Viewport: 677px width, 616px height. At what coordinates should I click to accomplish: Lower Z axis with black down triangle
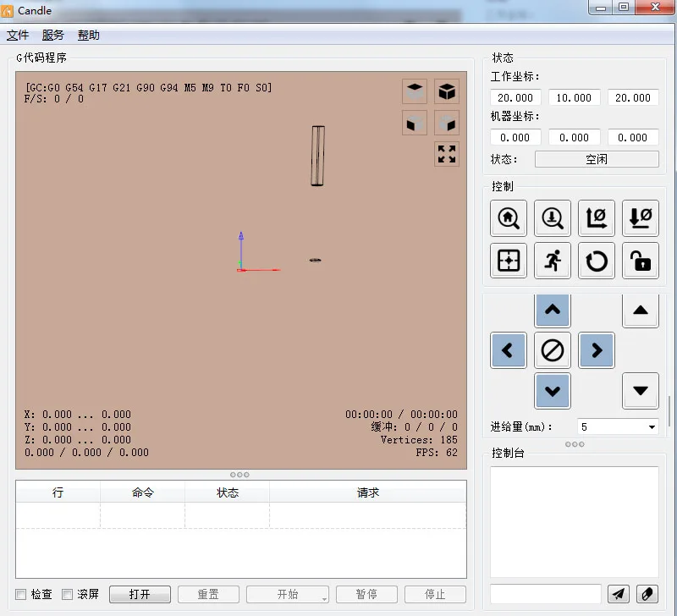[641, 391]
